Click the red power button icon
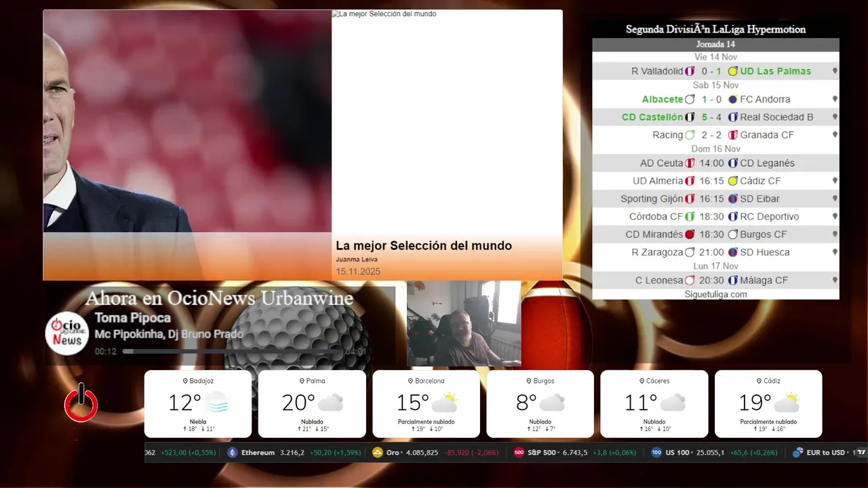The height and width of the screenshot is (488, 868). click(81, 403)
